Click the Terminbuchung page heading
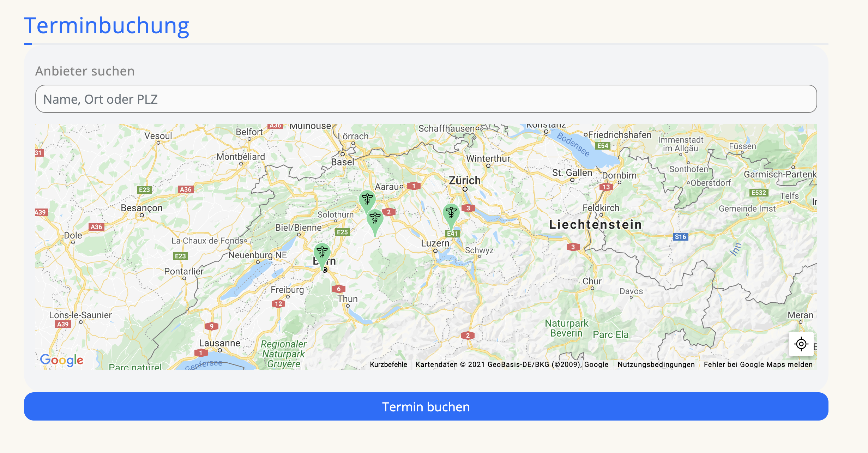 (x=107, y=26)
